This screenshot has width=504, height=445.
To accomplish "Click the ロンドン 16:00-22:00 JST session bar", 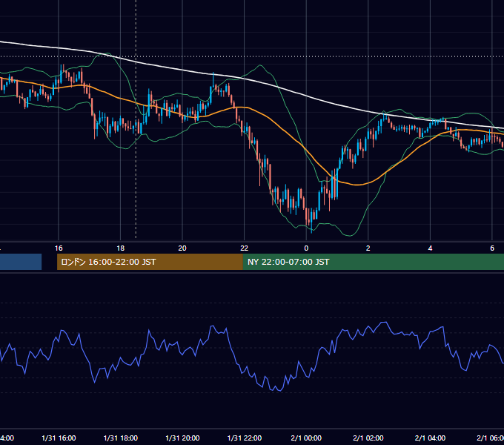I will click(150, 262).
